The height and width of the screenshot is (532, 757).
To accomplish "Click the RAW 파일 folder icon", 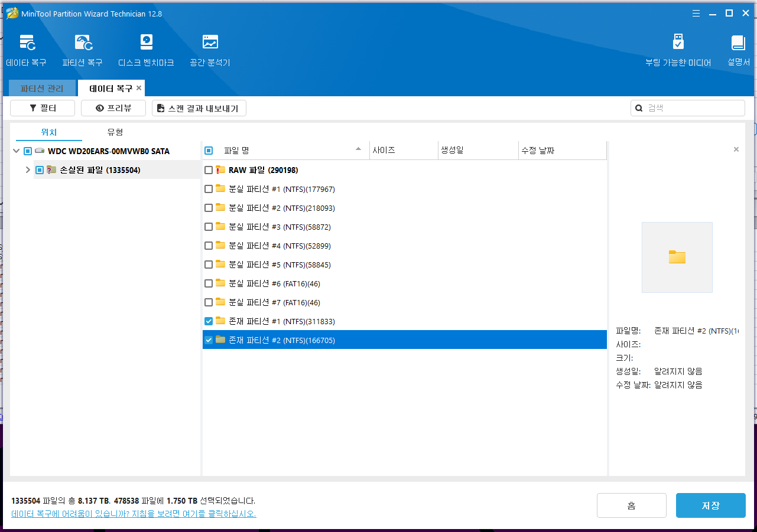I will coord(220,170).
